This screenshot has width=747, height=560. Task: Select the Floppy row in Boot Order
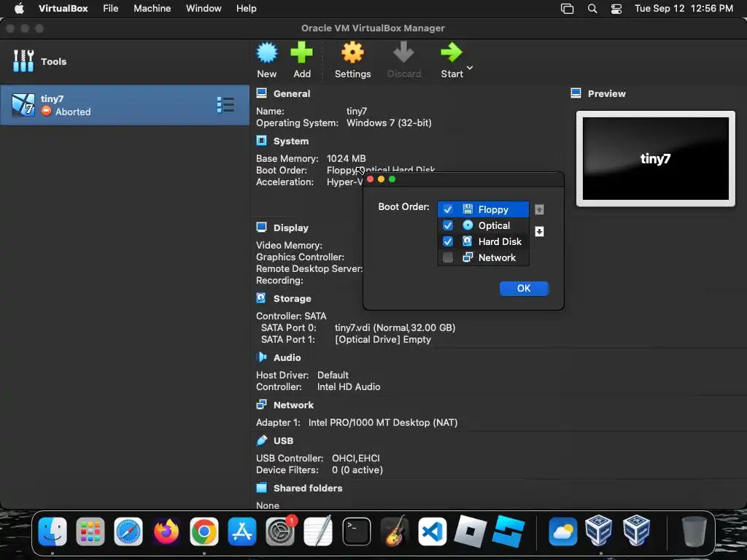[483, 209]
